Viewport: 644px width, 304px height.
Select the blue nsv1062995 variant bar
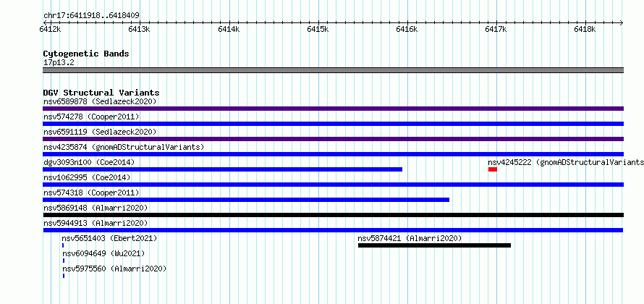333,185
